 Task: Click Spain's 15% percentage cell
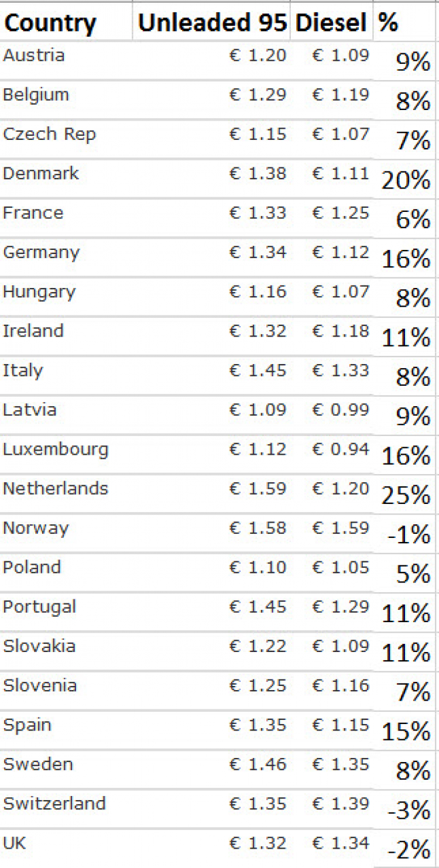tap(405, 730)
